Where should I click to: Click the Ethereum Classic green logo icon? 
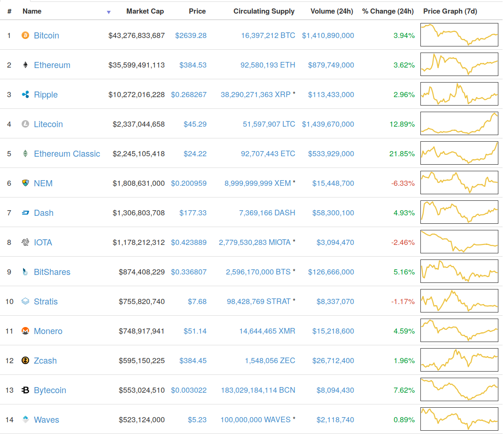[x=25, y=153]
